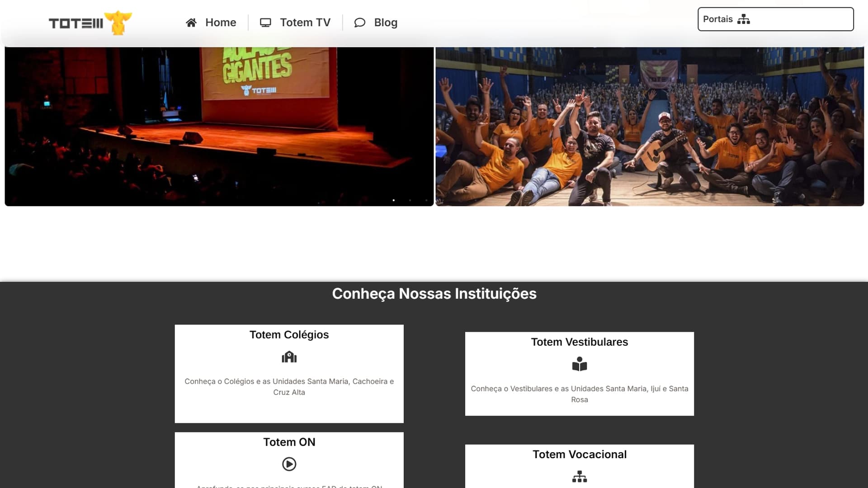Click the Portais sitemap icon
The width and height of the screenshot is (868, 488).
point(744,19)
